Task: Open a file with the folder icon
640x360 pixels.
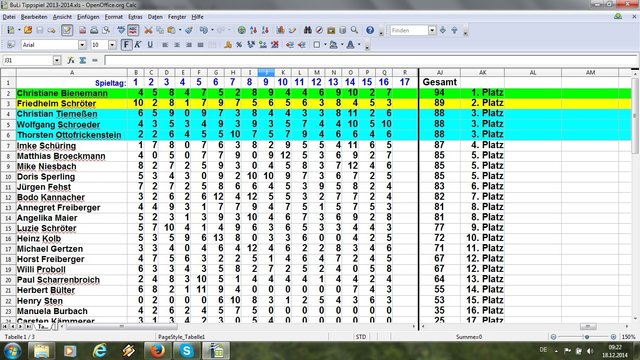Action: [28, 30]
